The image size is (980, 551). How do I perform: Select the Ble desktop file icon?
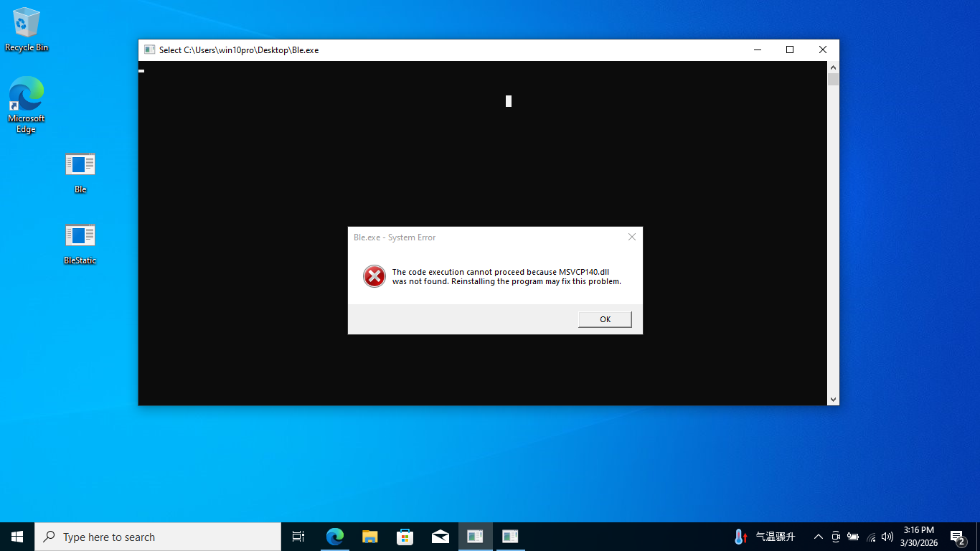pos(80,172)
